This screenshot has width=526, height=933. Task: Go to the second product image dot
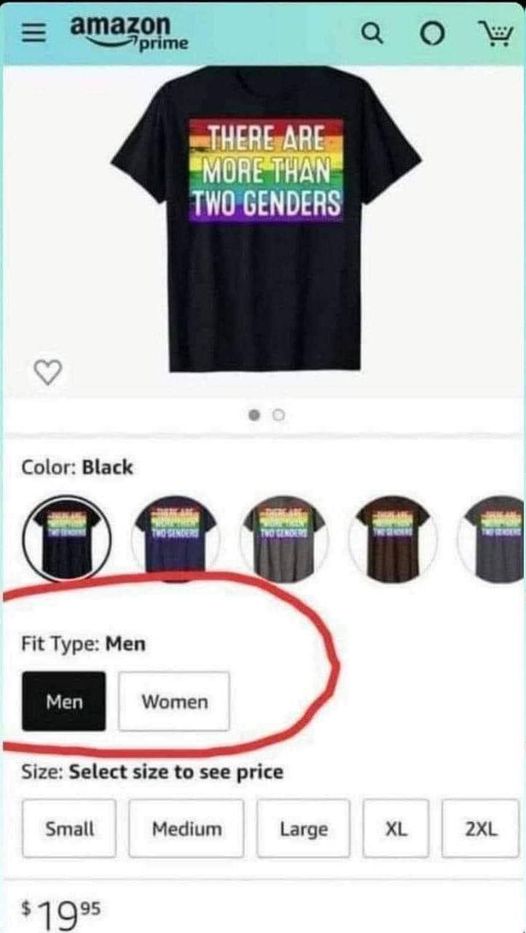pyautogui.click(x=280, y=415)
